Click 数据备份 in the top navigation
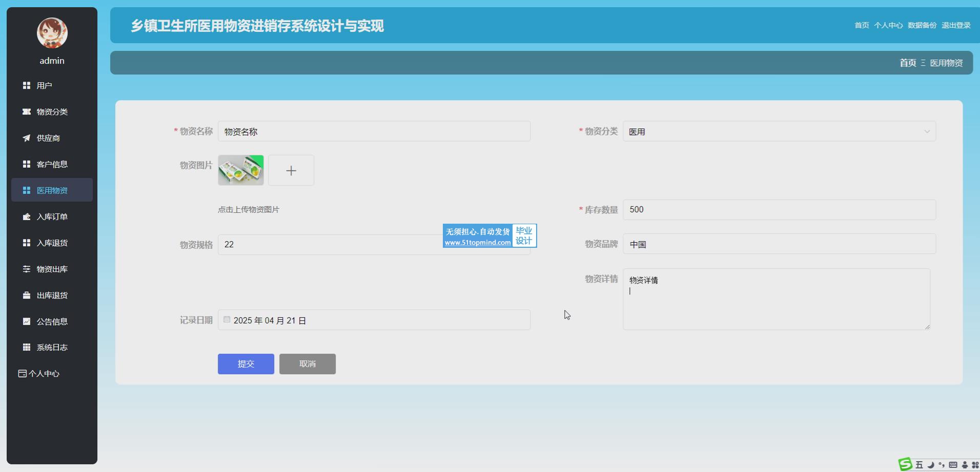Screen dimensions: 980x472 922,25
